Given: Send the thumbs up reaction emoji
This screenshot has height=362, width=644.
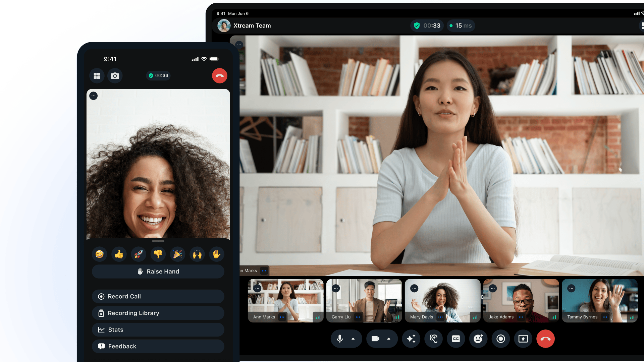Looking at the screenshot, I should pos(119,254).
